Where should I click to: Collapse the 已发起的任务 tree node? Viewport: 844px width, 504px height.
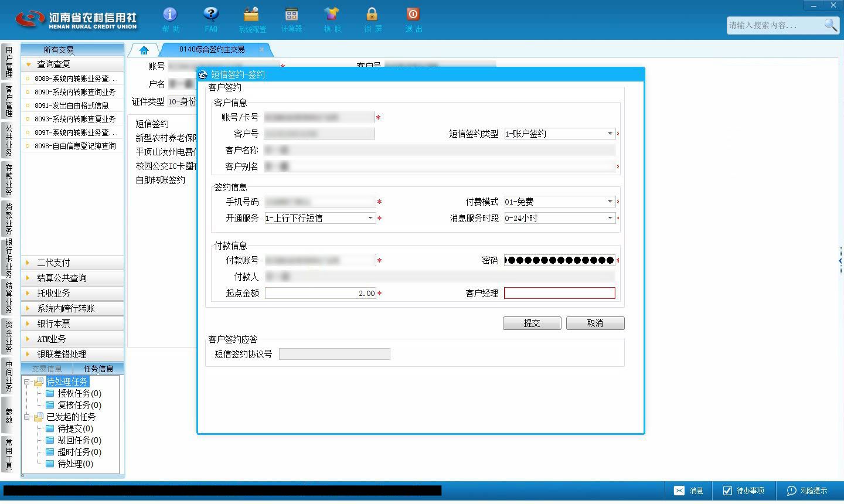[27, 417]
